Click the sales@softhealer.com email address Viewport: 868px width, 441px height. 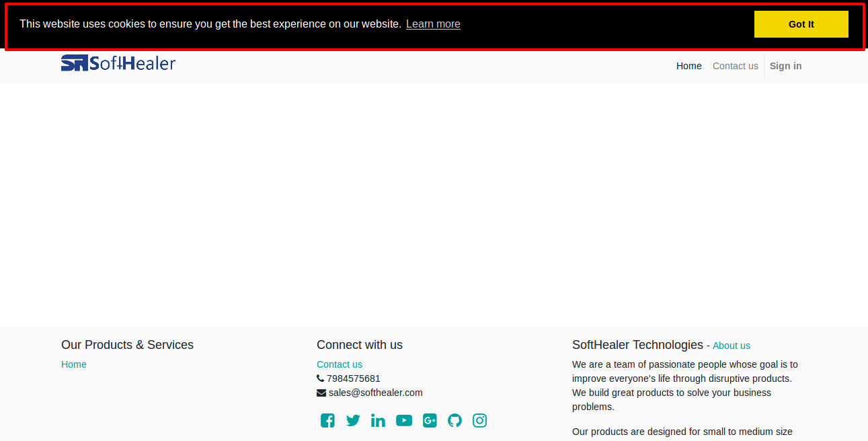point(376,393)
